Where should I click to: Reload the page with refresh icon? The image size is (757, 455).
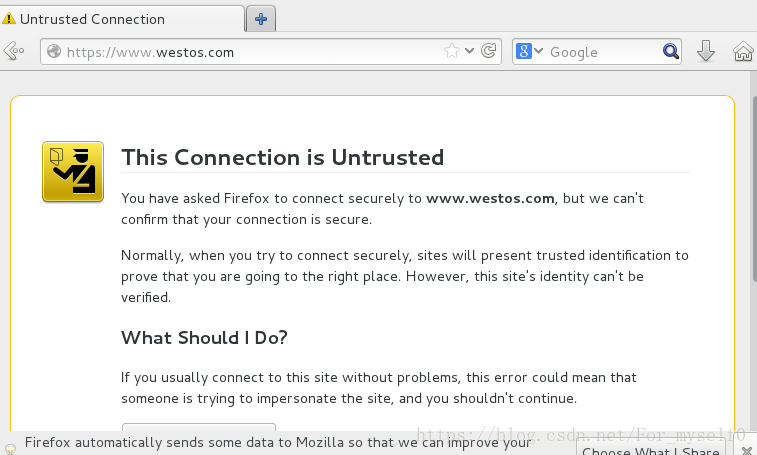pyautogui.click(x=489, y=51)
